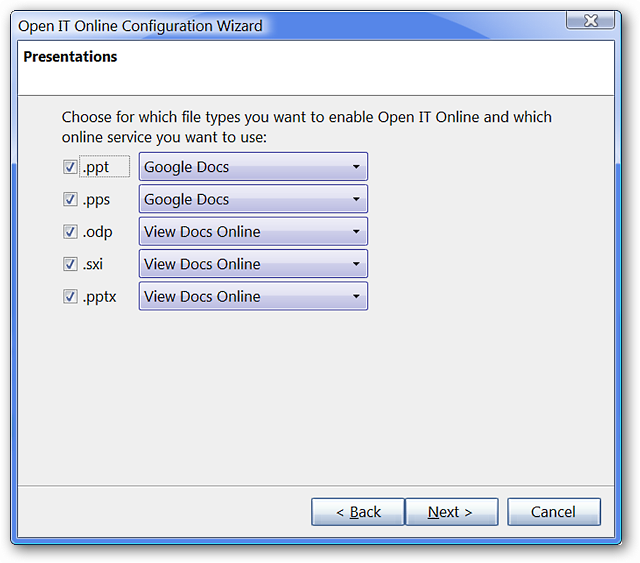Click the .pptx label text

click(100, 297)
